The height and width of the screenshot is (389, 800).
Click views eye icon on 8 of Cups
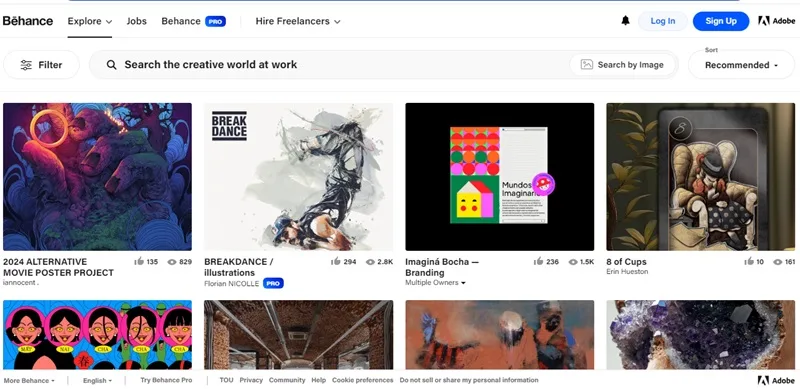(x=778, y=262)
